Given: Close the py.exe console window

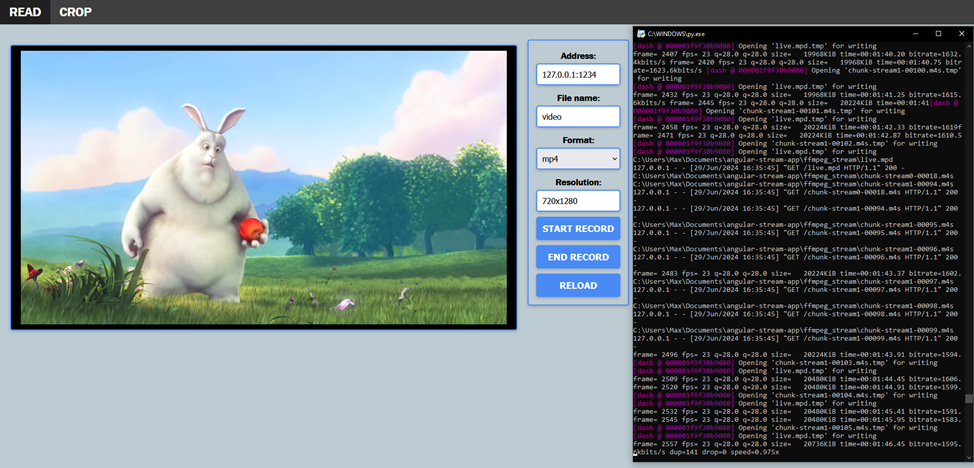Looking at the screenshot, I should pyautogui.click(x=960, y=34).
